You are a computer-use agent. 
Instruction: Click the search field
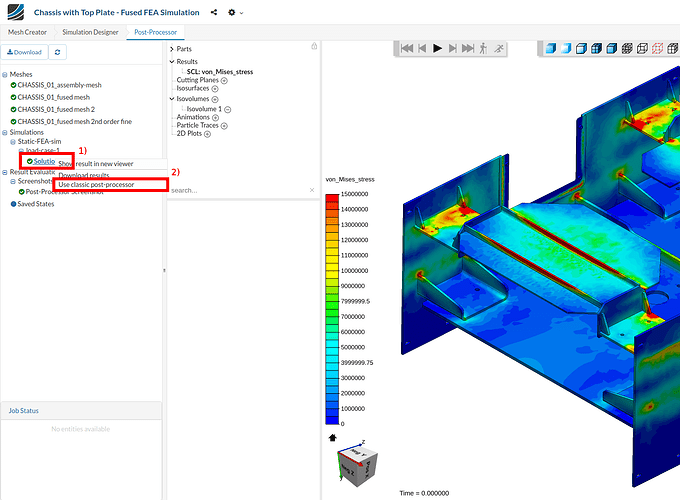coord(239,190)
